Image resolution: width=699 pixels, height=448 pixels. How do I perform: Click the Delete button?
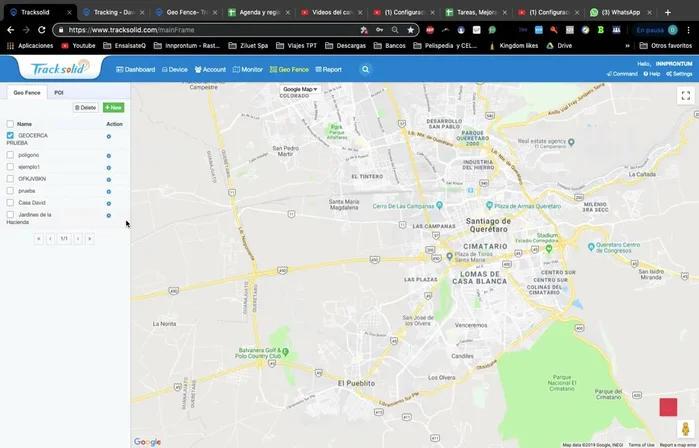[x=86, y=107]
